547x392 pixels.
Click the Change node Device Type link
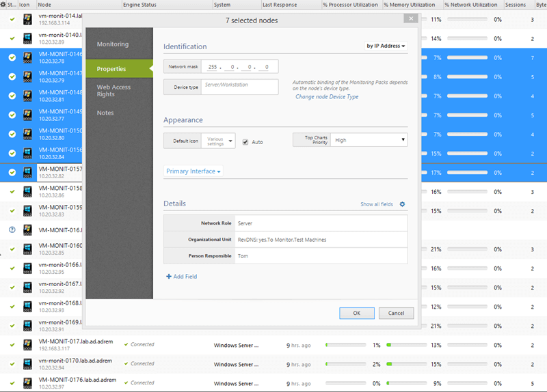pyautogui.click(x=327, y=97)
